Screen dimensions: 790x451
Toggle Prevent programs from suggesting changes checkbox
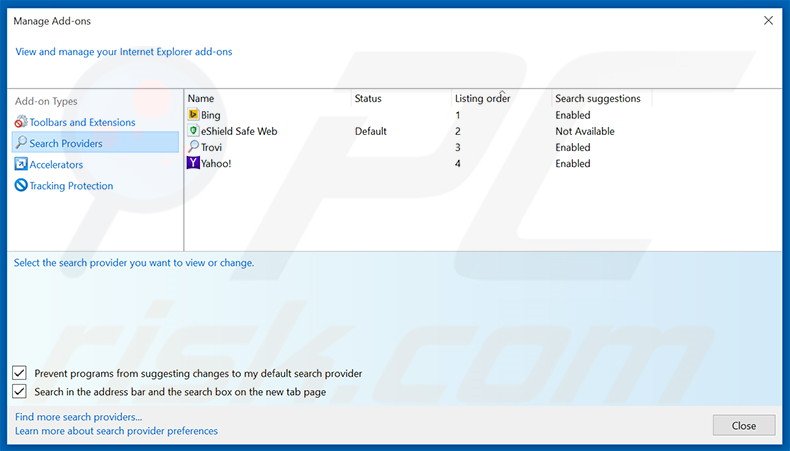pos(19,373)
